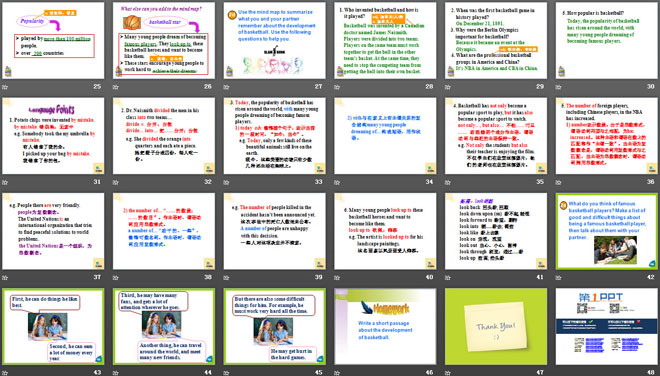Click slide number label 42
The width and height of the screenshot is (660, 376).
point(651,277)
